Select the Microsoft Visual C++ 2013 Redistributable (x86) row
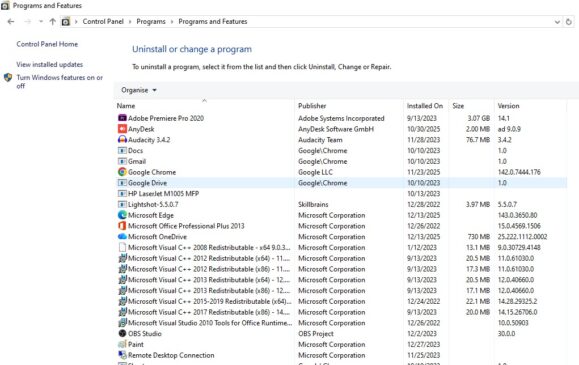This screenshot has width=579, height=365. tap(342, 290)
